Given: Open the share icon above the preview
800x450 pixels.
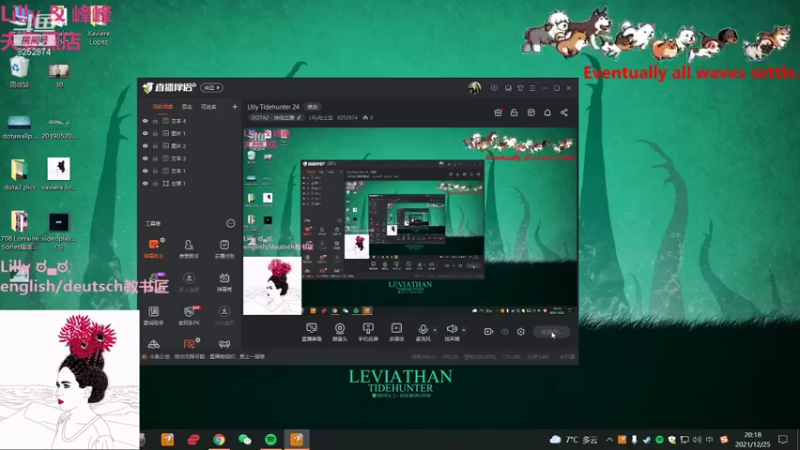Looking at the screenshot, I should [x=564, y=112].
